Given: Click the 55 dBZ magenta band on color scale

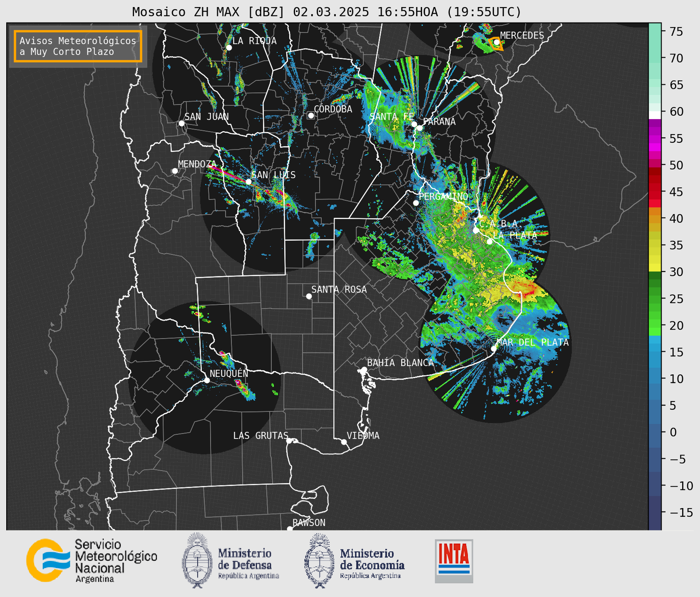Looking at the screenshot, I should [655, 138].
